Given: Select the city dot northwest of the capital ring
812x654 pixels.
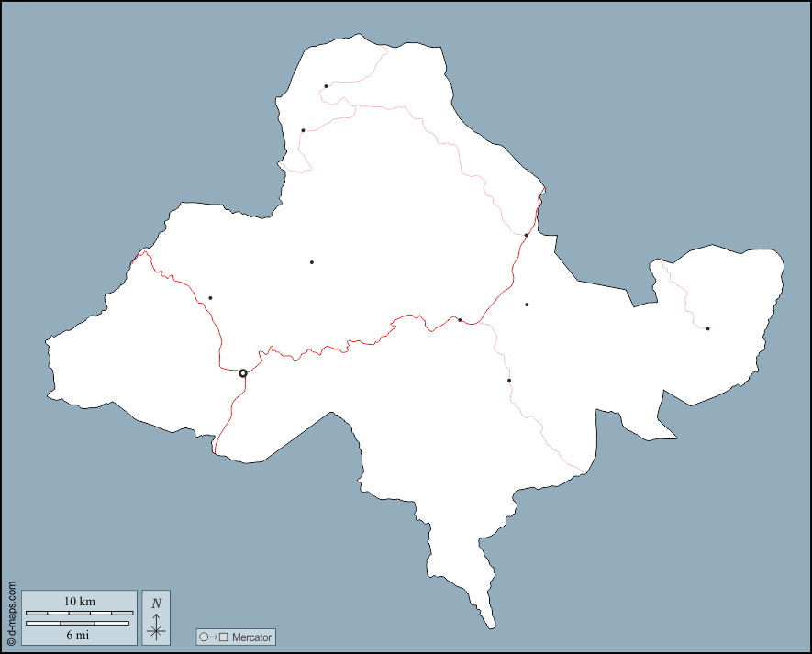Looking at the screenshot, I should pos(210,298).
